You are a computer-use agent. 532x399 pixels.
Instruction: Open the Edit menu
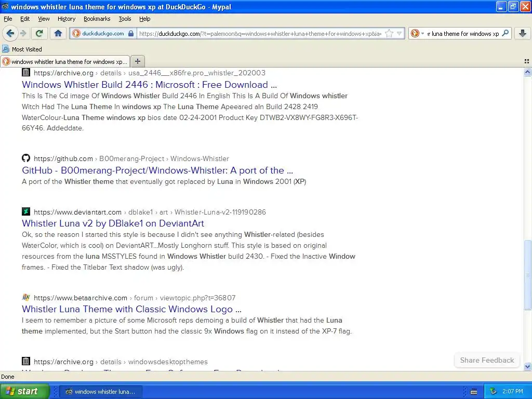coord(25,19)
